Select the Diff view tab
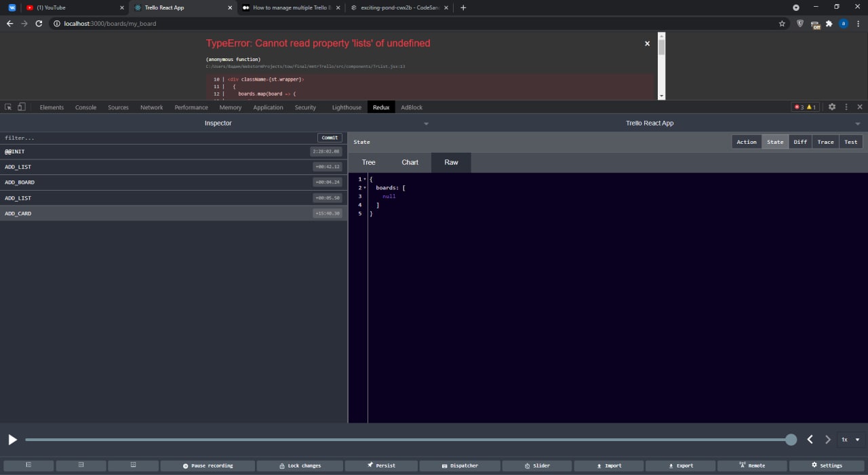 point(800,142)
